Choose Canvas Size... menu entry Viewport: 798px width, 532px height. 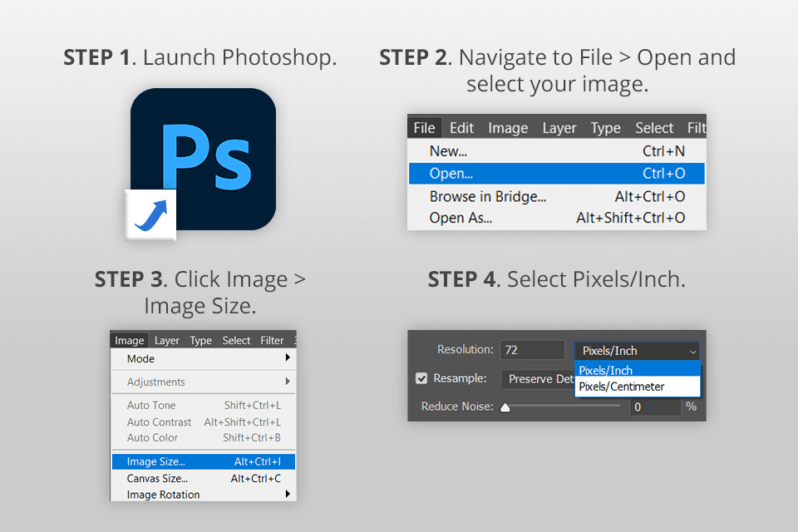[x=203, y=479]
